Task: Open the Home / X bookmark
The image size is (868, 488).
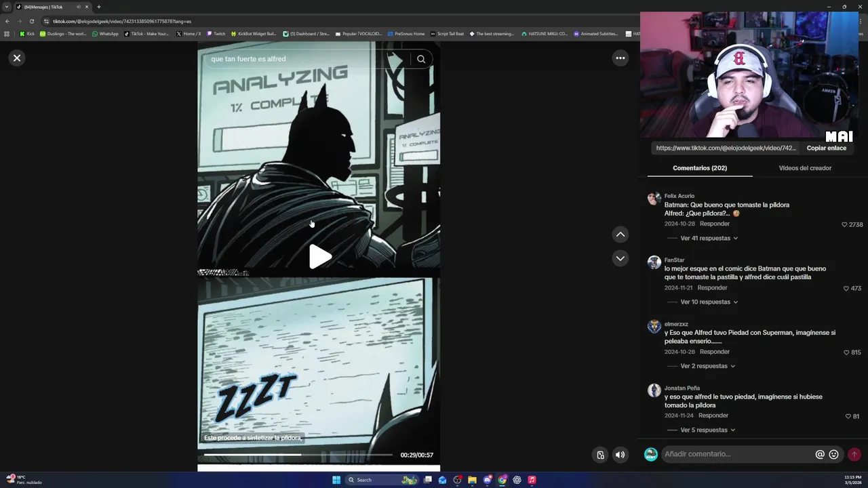Action: [x=189, y=33]
